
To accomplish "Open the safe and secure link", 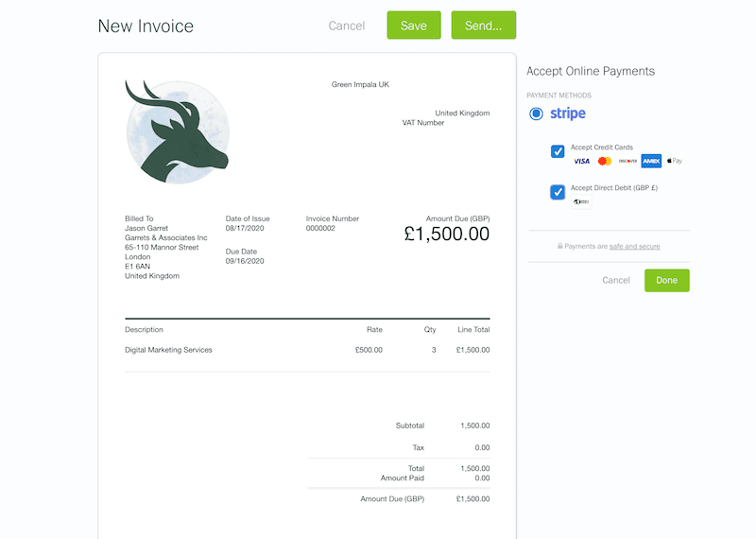I will [x=634, y=247].
